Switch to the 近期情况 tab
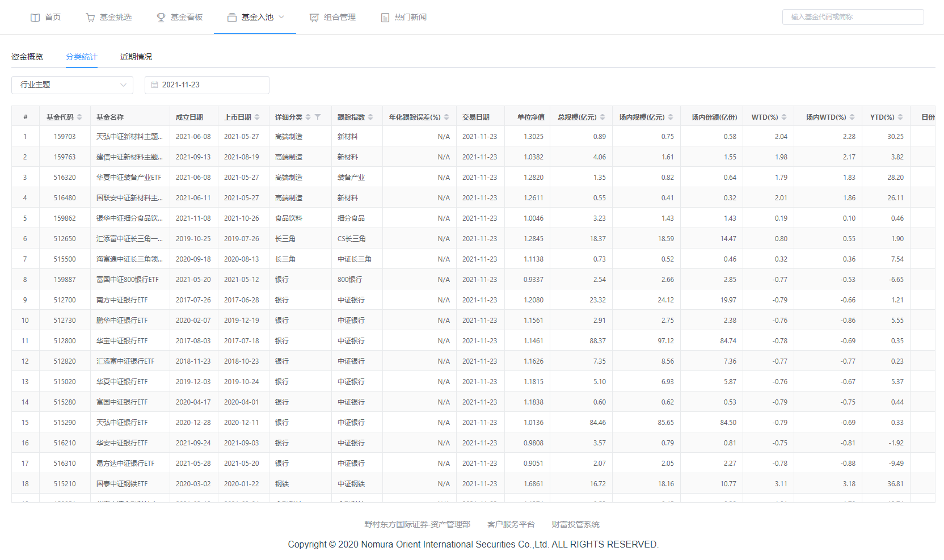 (136, 57)
